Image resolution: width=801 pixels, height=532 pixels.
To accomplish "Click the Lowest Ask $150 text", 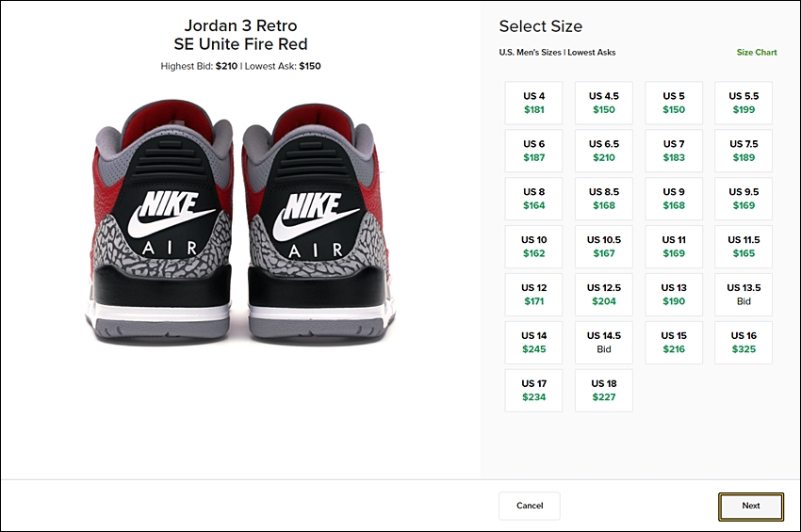I will (283, 66).
